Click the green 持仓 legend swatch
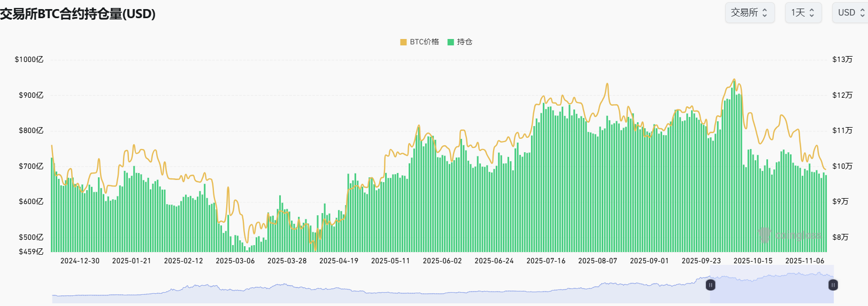This screenshot has width=868, height=306. coord(450,42)
